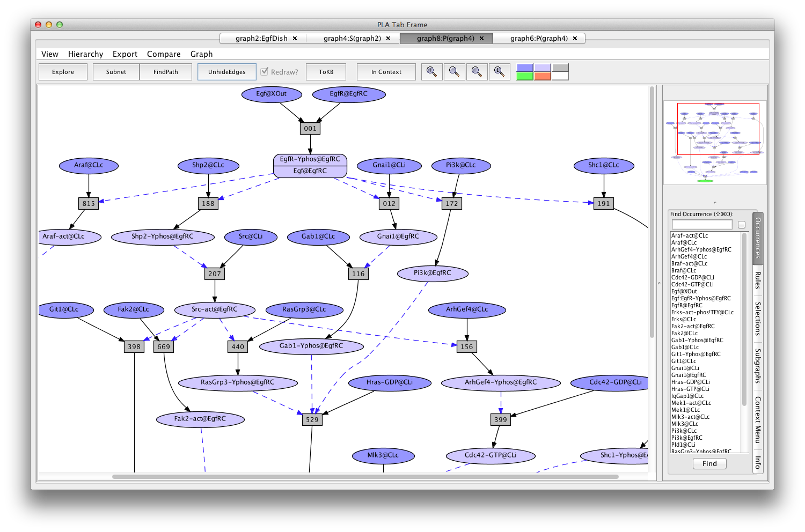Close the graph2:EgfDish tab
Screen dimensions: 805x532
pos(295,39)
